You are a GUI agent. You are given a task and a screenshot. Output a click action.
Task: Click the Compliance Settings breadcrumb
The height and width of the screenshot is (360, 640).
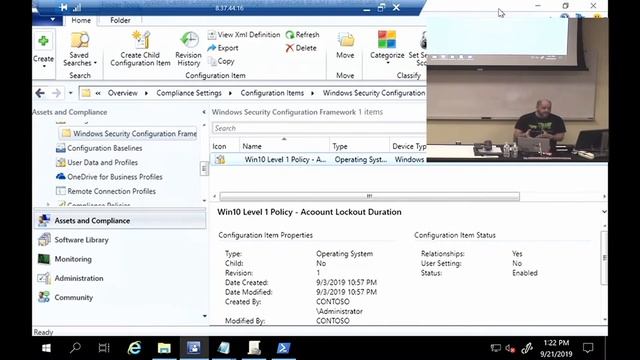click(x=189, y=93)
